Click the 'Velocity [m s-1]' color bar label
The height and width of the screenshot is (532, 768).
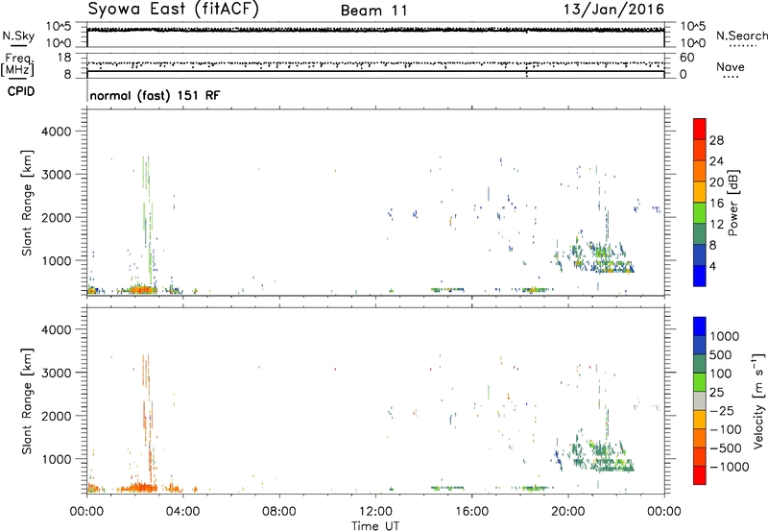758,400
